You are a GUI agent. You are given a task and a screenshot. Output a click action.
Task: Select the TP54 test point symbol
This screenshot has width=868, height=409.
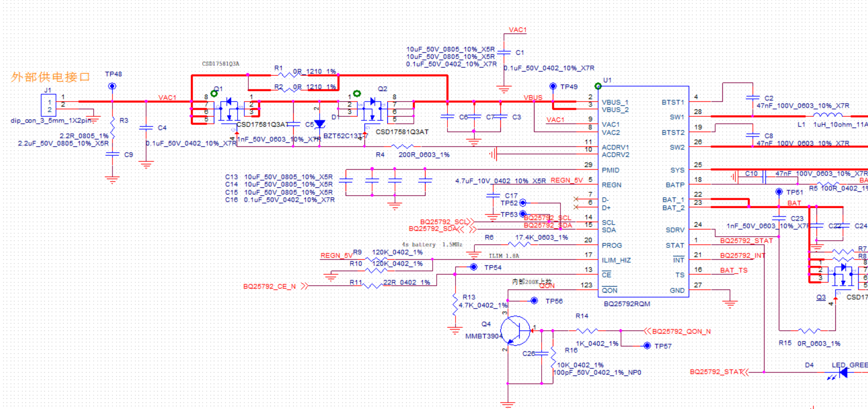(x=473, y=267)
